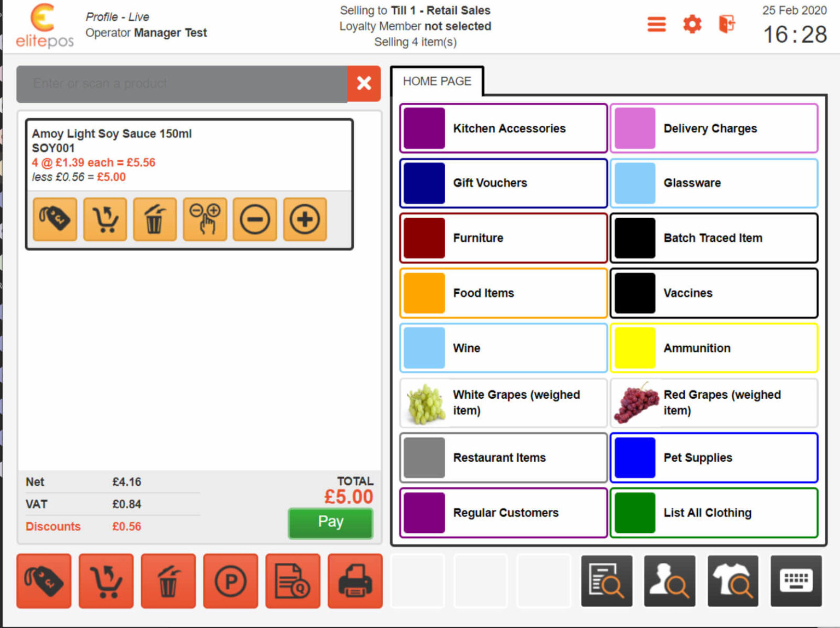Open settings with the gear icon

[692, 25]
